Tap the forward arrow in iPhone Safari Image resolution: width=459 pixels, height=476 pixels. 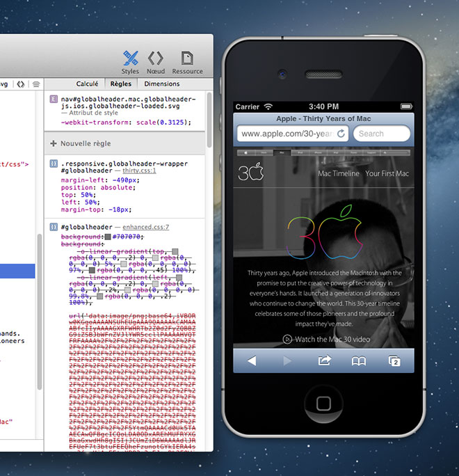tap(287, 361)
